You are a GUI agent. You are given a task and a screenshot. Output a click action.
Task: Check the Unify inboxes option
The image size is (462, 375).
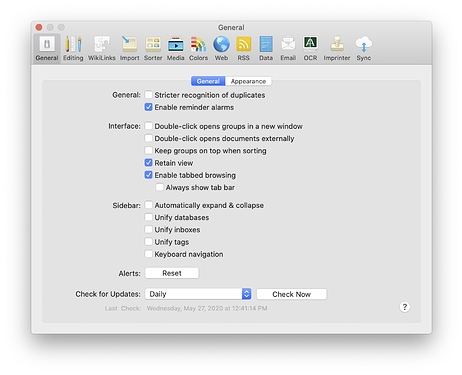[x=149, y=230]
